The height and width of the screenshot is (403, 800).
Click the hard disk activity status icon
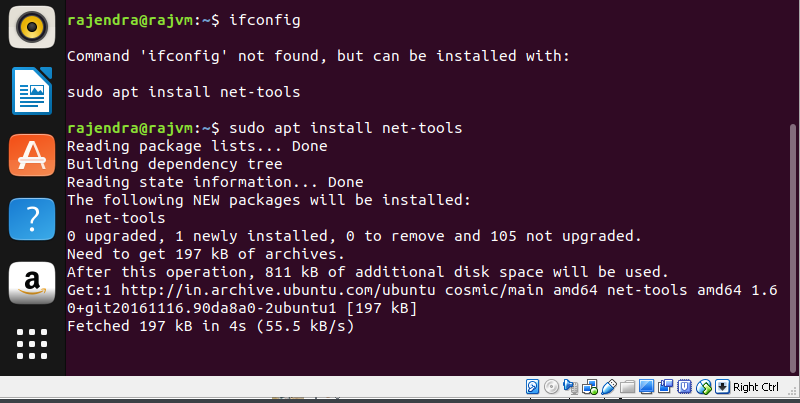(x=533, y=387)
